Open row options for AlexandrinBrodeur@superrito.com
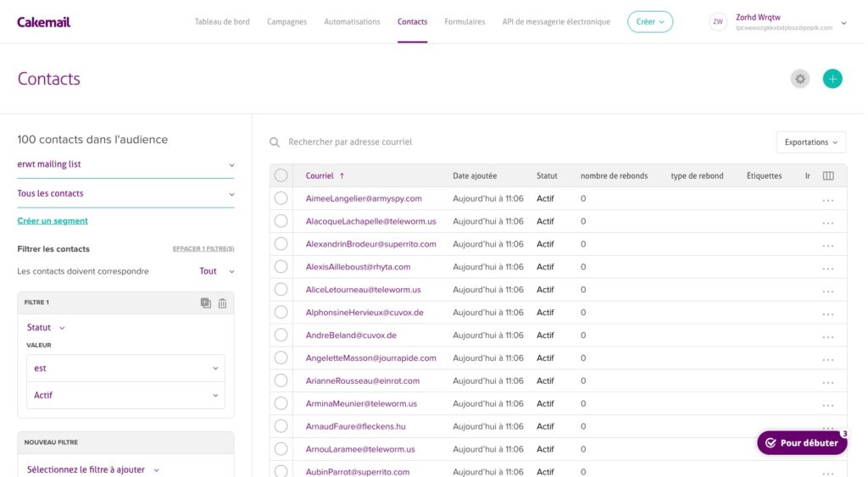 [x=827, y=245]
